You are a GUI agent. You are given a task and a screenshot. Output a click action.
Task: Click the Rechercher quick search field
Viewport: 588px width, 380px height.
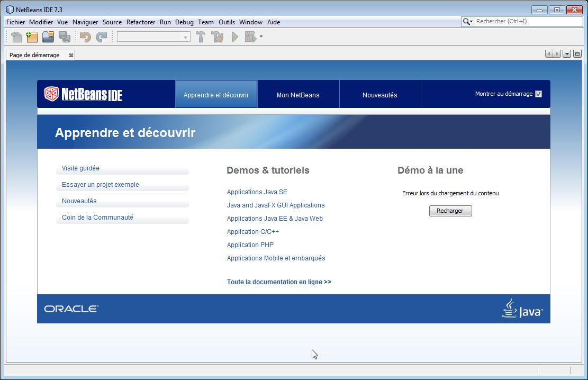coord(528,21)
